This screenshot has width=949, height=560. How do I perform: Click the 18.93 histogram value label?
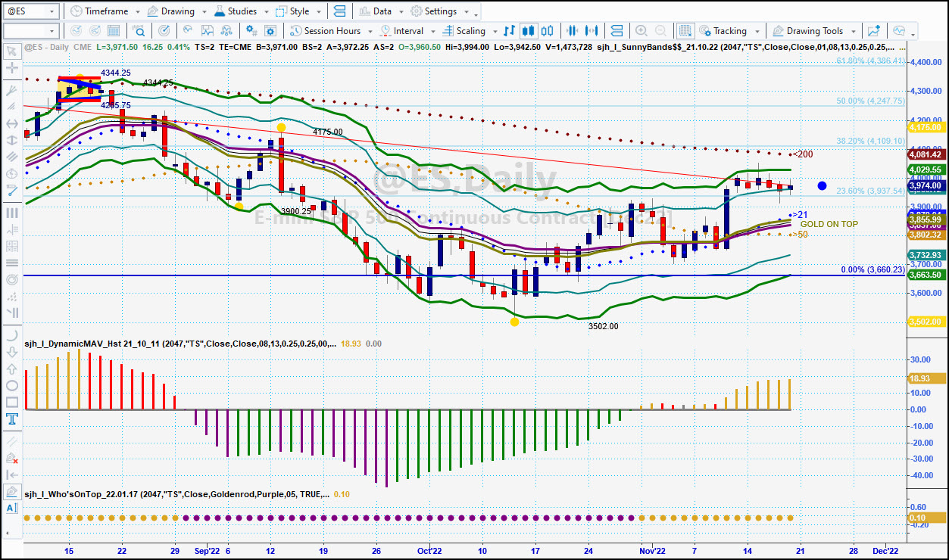pyautogui.click(x=926, y=378)
